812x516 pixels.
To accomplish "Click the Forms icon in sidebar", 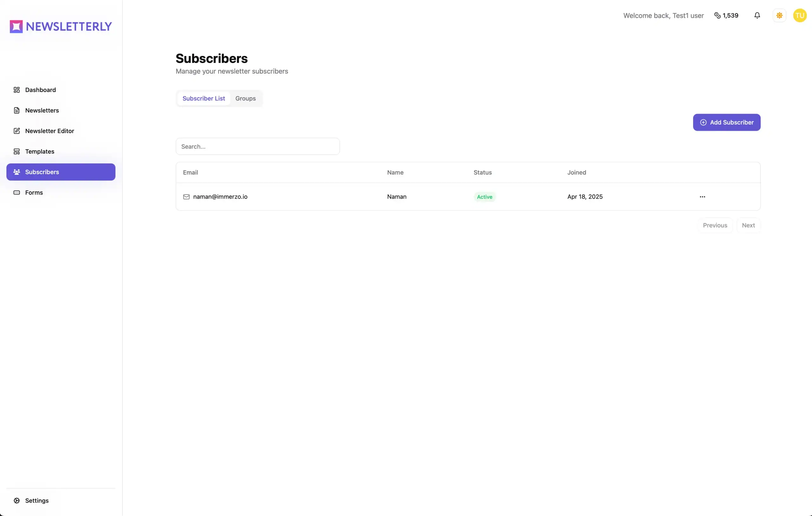I will 16,193.
